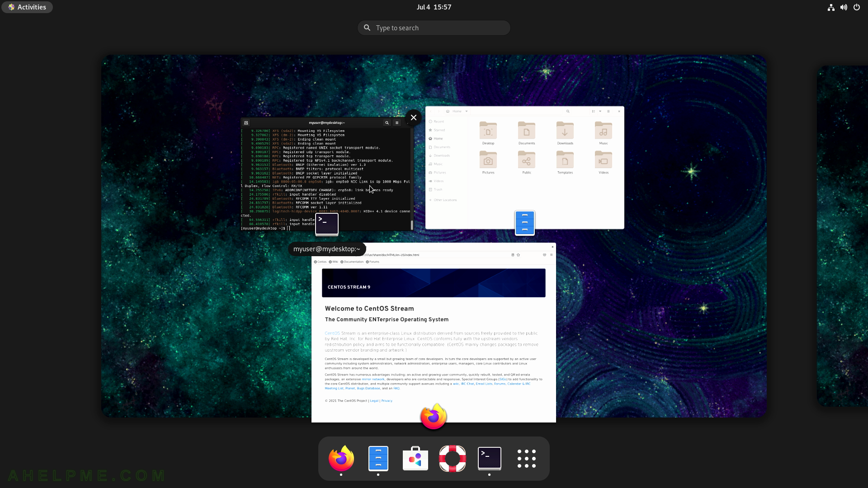Open Templates folder in Files window
This screenshot has height=488, width=868.
click(565, 162)
